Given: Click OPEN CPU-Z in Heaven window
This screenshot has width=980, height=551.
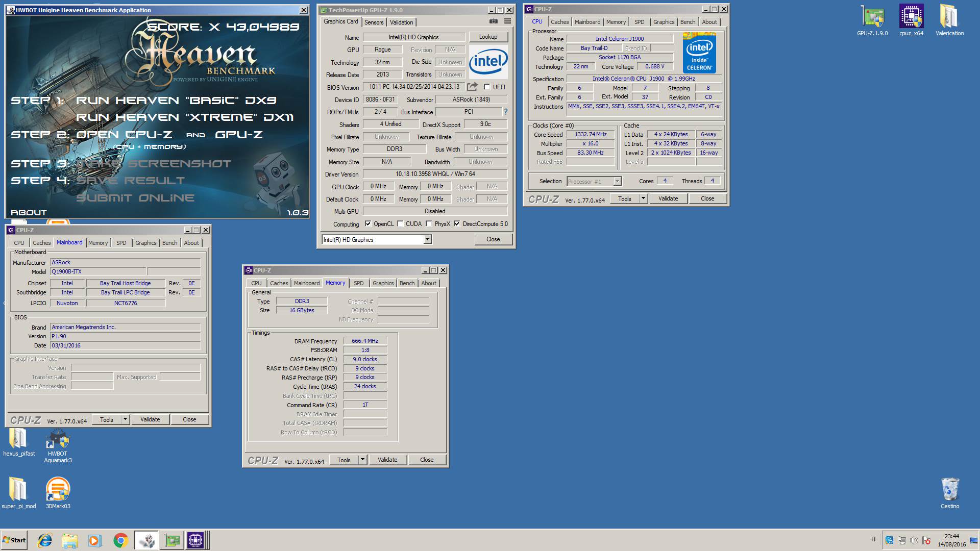Looking at the screenshot, I should (x=124, y=135).
